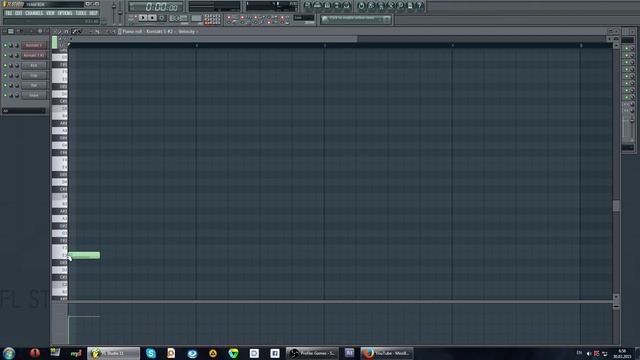Viewport: 640px width, 360px height.
Task: Click the note velocity bar in lower pane
Action: (x=84, y=330)
